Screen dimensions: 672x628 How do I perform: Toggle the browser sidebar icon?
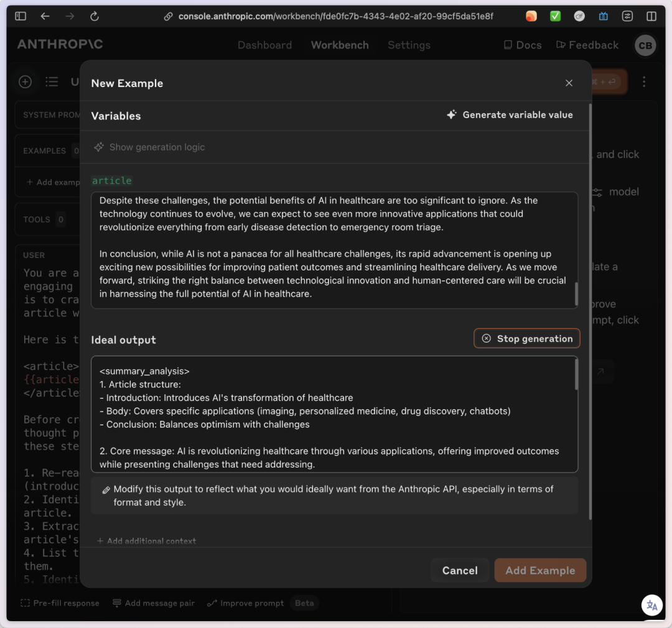pos(21,16)
